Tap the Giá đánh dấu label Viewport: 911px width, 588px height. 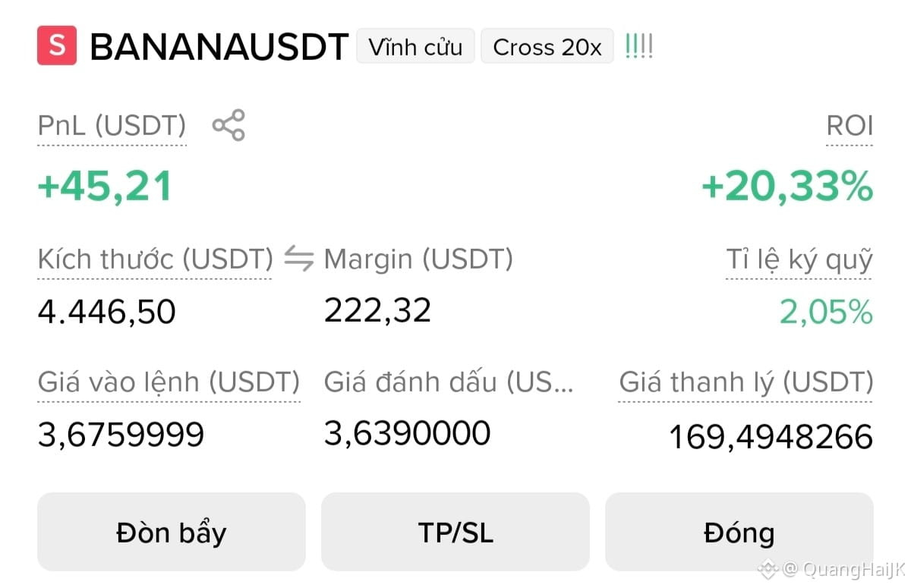449,382
